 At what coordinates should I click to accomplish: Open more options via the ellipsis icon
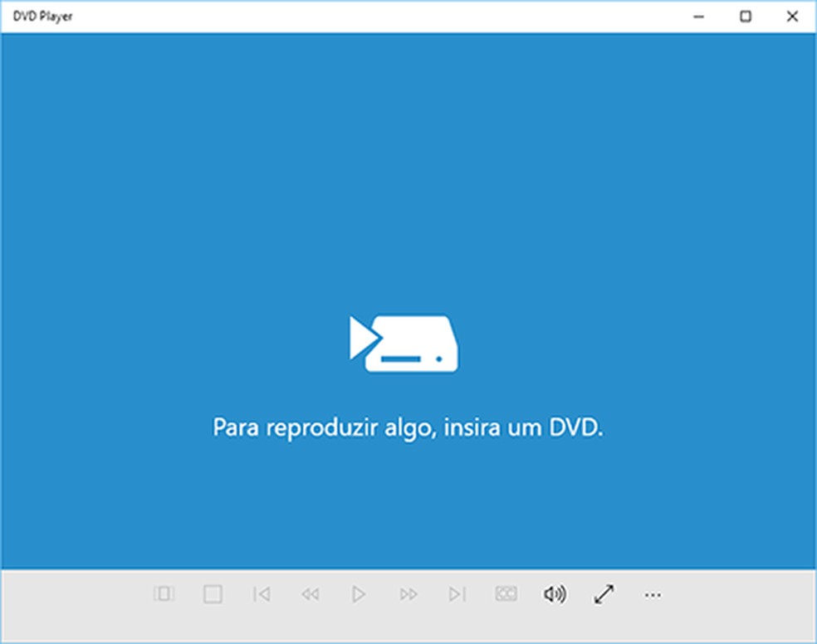653,594
